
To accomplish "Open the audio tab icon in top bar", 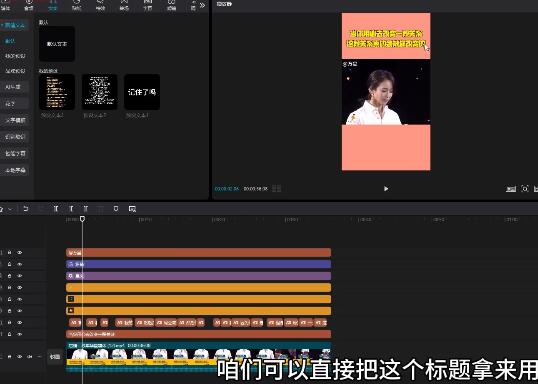I will [x=29, y=5].
